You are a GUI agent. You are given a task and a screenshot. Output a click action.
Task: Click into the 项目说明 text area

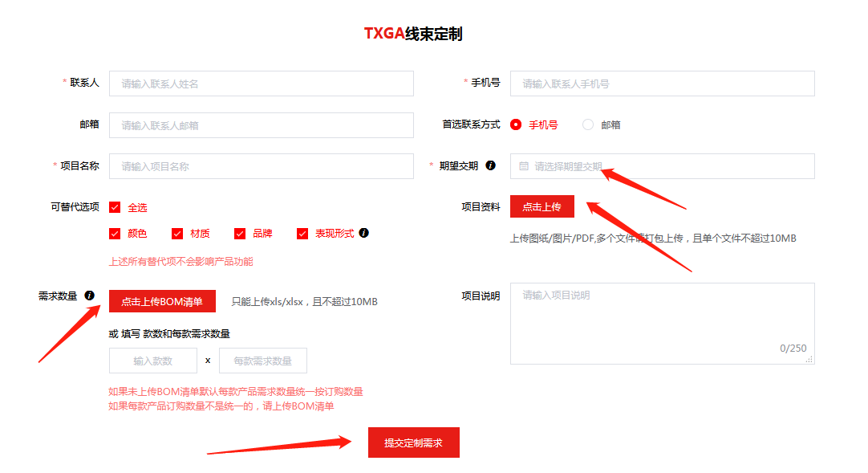click(662, 324)
